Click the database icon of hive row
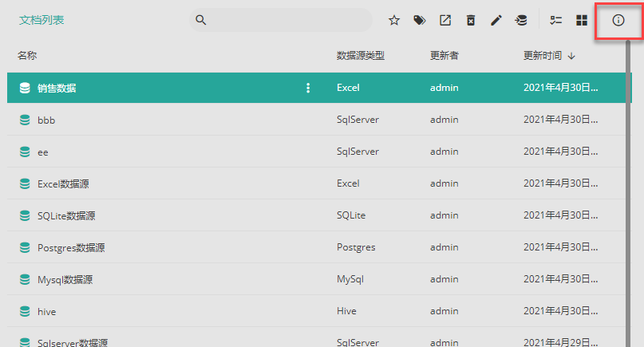644x347 pixels. pyautogui.click(x=25, y=311)
